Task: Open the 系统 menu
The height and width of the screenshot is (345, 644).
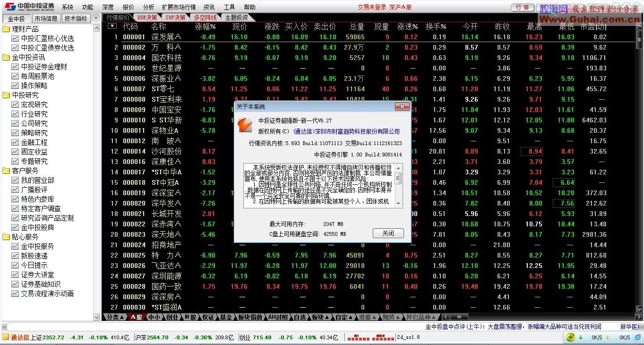Action: tap(68, 7)
